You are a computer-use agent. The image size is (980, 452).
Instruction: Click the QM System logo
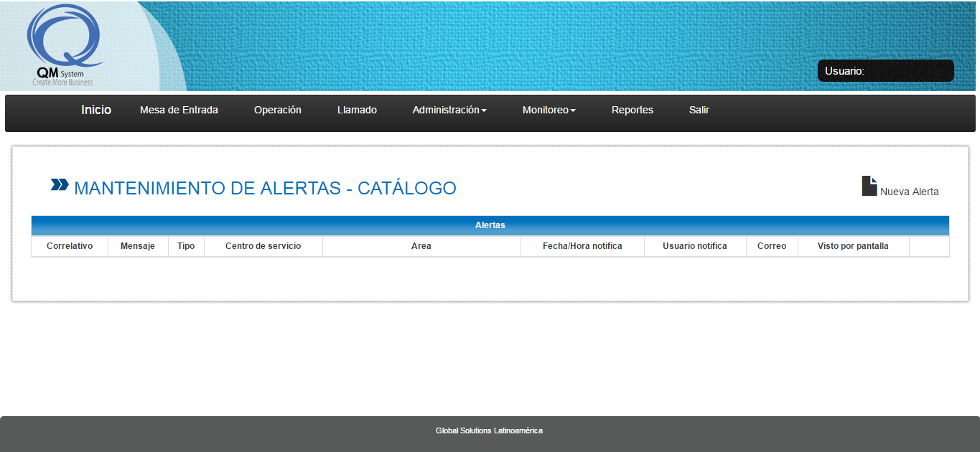pyautogui.click(x=64, y=44)
